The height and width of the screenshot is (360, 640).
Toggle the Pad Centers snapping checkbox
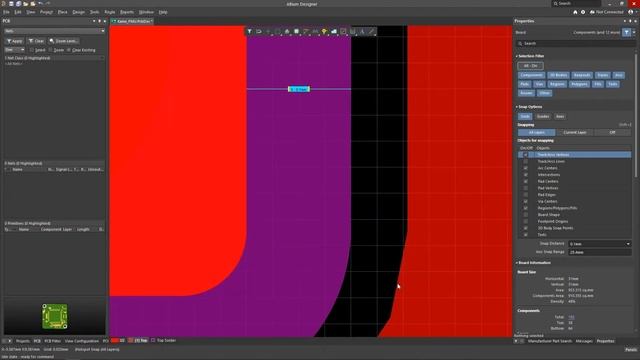click(526, 181)
